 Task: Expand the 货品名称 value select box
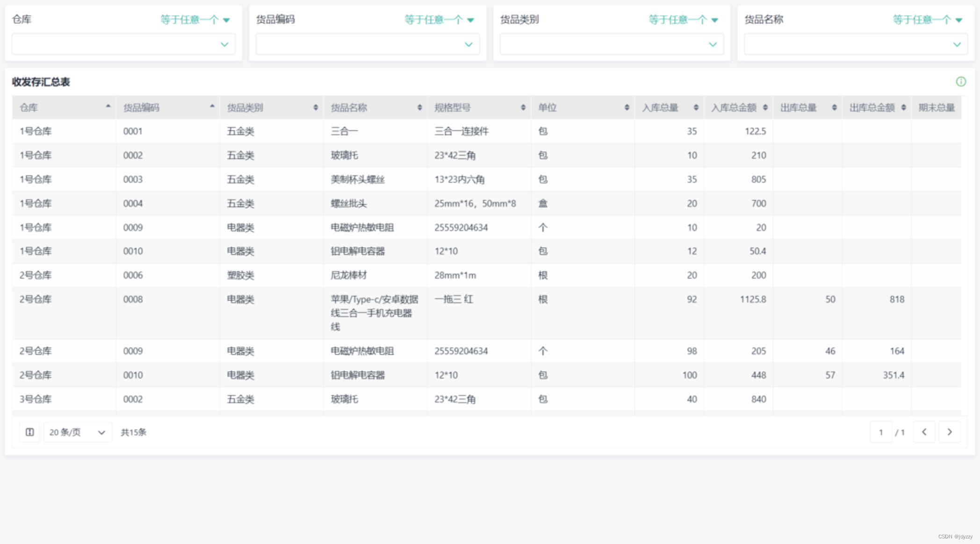click(856, 44)
